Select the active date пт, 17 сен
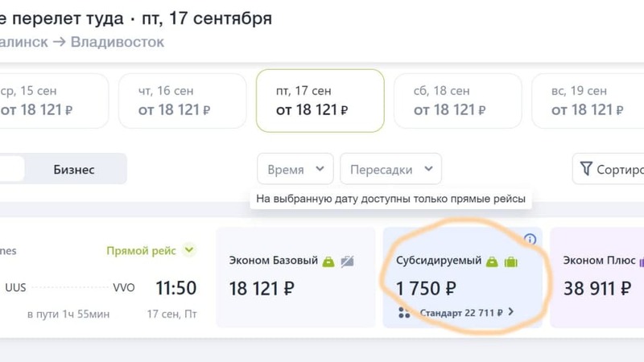Viewport: 644px width, 362px height. (x=320, y=101)
